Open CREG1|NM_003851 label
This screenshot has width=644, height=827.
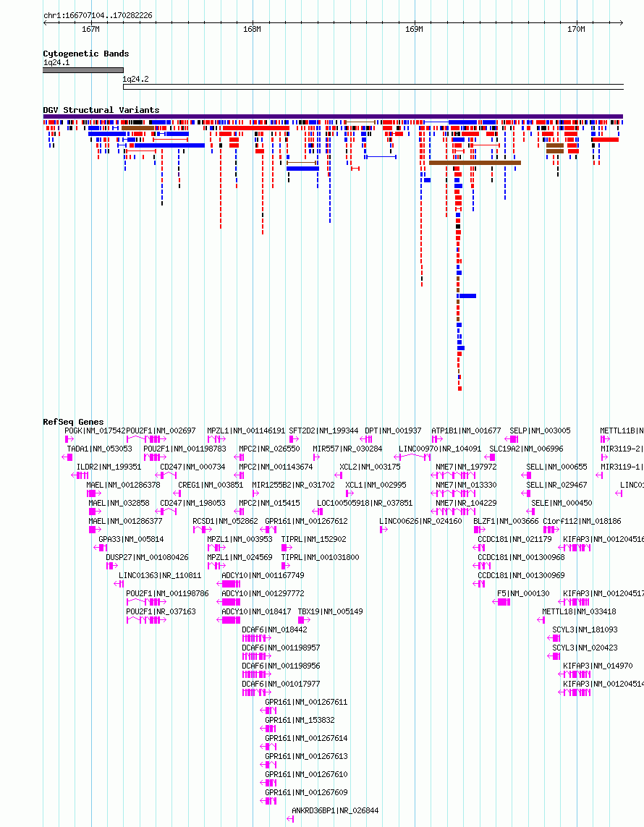pos(211,485)
